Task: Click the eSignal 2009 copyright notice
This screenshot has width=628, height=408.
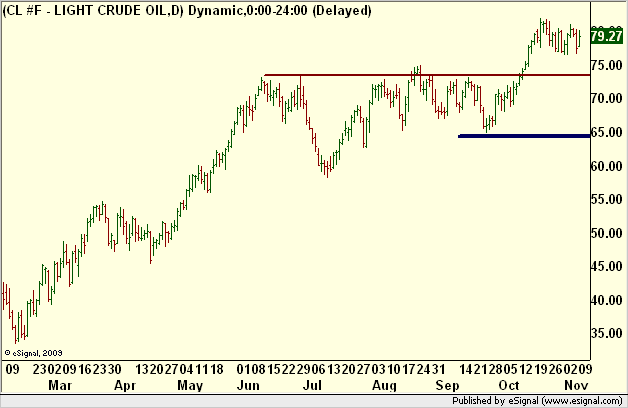Action: 33,353
